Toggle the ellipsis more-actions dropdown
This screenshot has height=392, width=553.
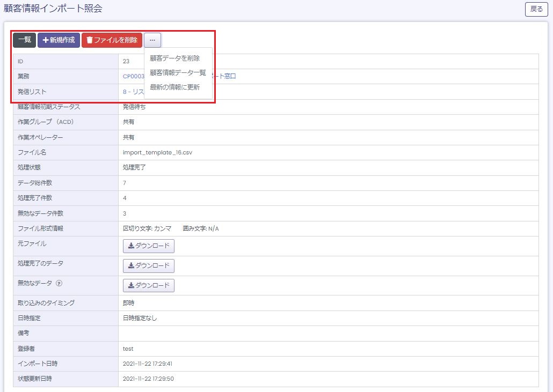(152, 40)
